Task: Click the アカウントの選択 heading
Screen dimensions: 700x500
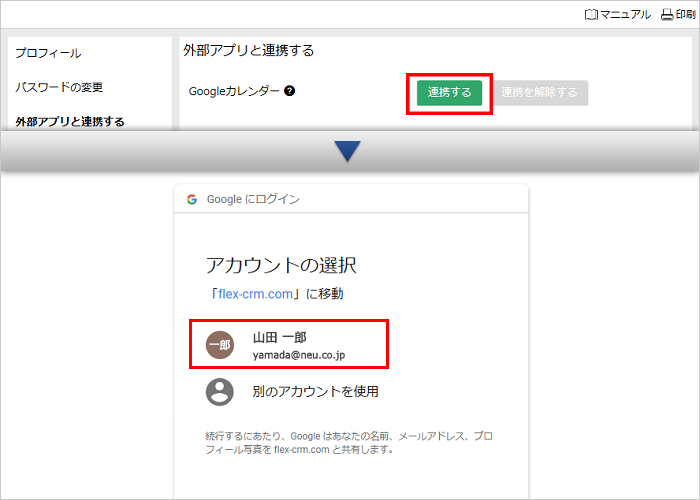Action: pos(281,265)
